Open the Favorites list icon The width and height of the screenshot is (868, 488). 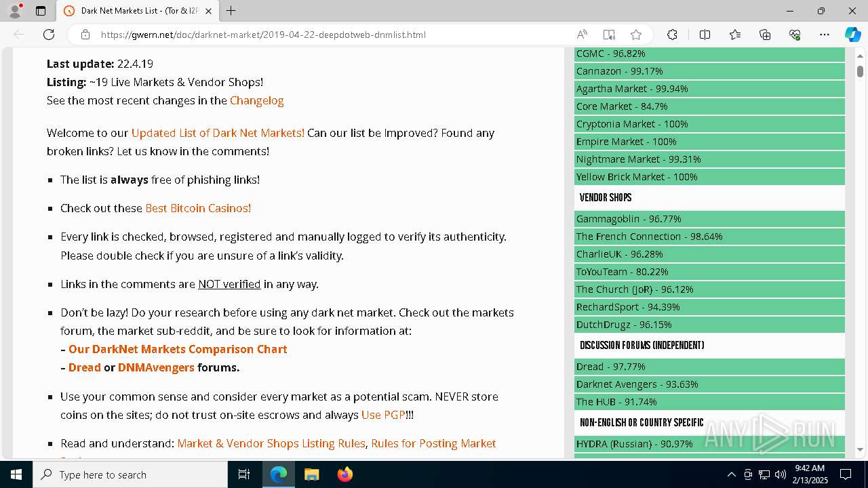[x=735, y=35]
